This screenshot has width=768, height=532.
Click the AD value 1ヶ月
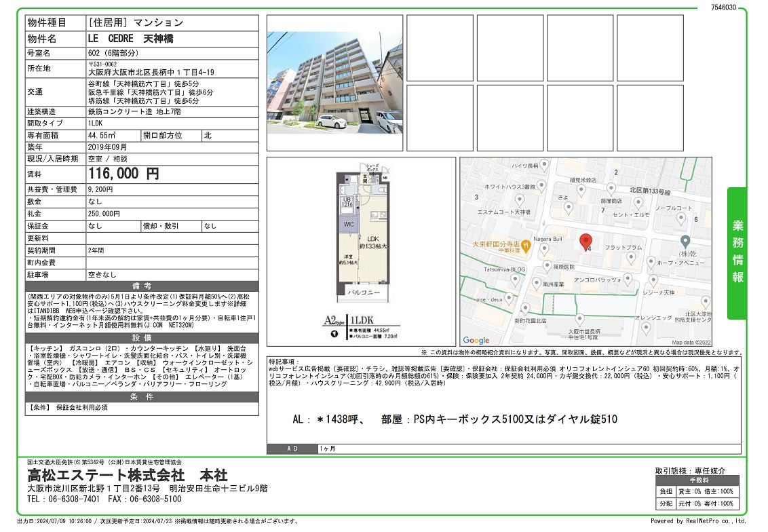click(x=328, y=449)
